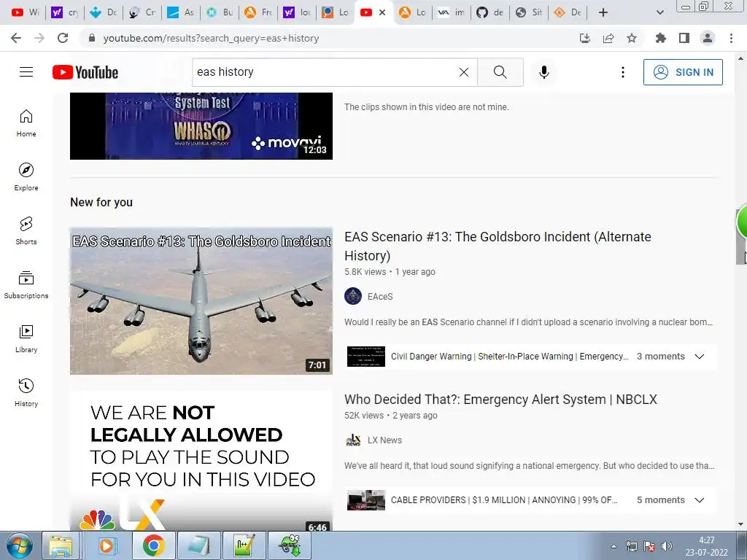Open the taskbar clock and date
Viewport: 747px width, 560px height.
[706, 546]
